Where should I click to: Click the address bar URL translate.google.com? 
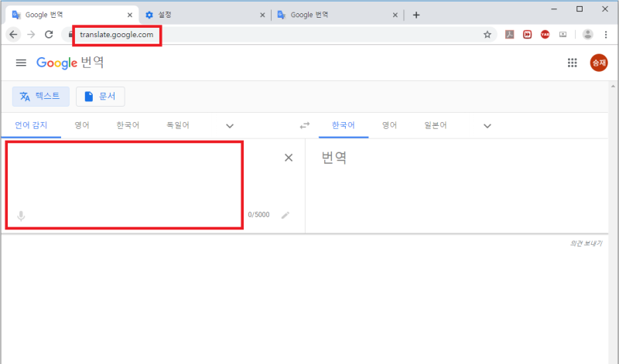pos(117,35)
